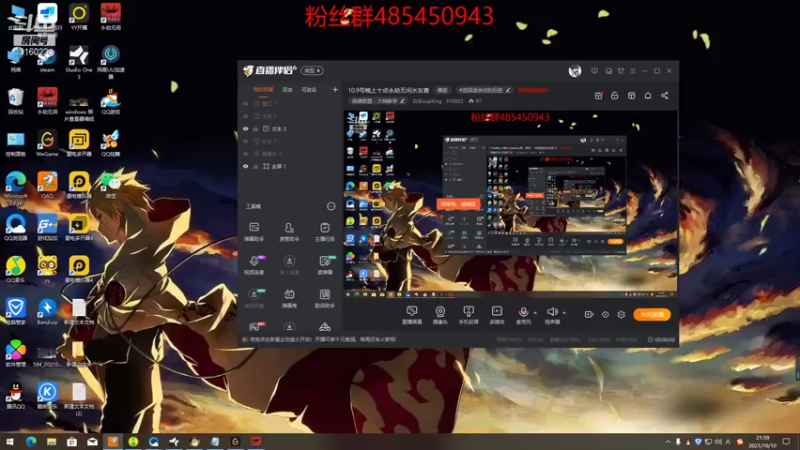Click the #选择适合你的标签 tag field
The height and width of the screenshot is (450, 800).
(484, 90)
